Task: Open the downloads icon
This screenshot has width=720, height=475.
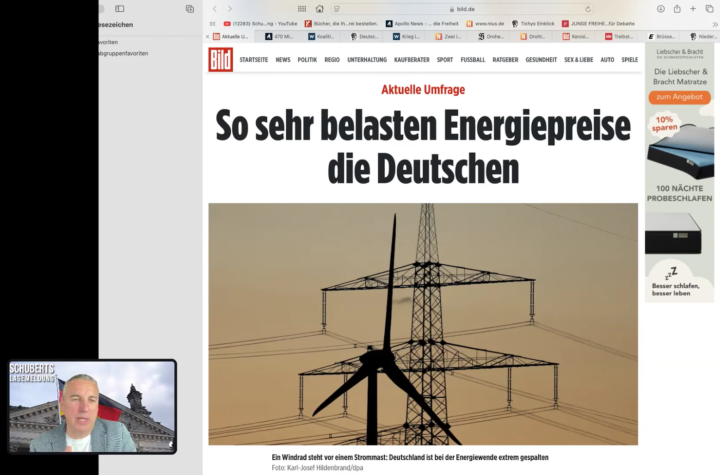Action: [x=662, y=9]
